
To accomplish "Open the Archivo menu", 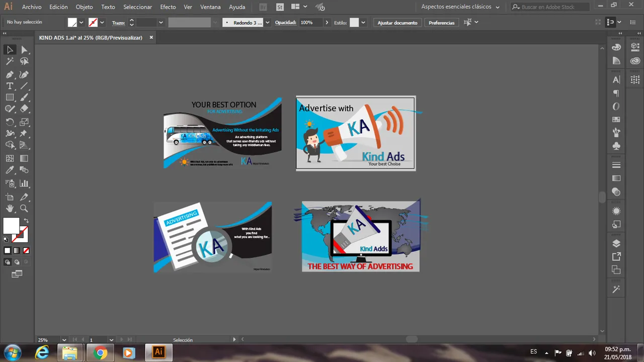I will click(x=32, y=7).
